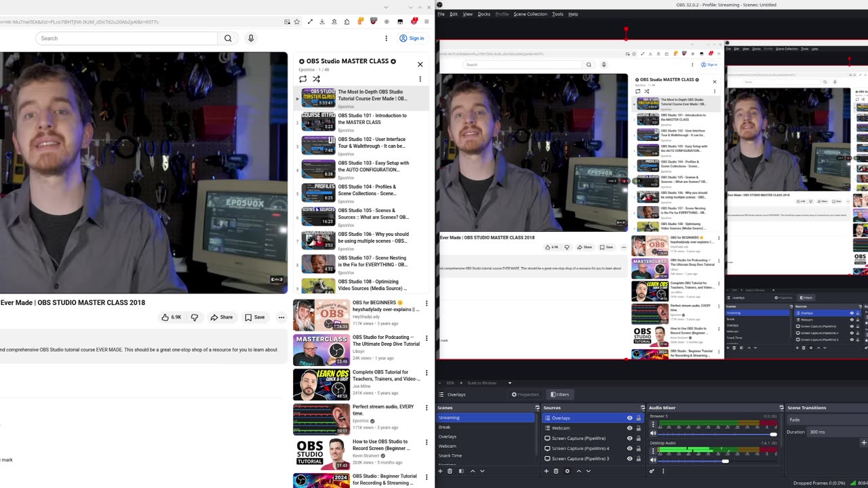
Task: Shuffle the OBS Studio MASTER CLASS playlist
Action: point(316,79)
